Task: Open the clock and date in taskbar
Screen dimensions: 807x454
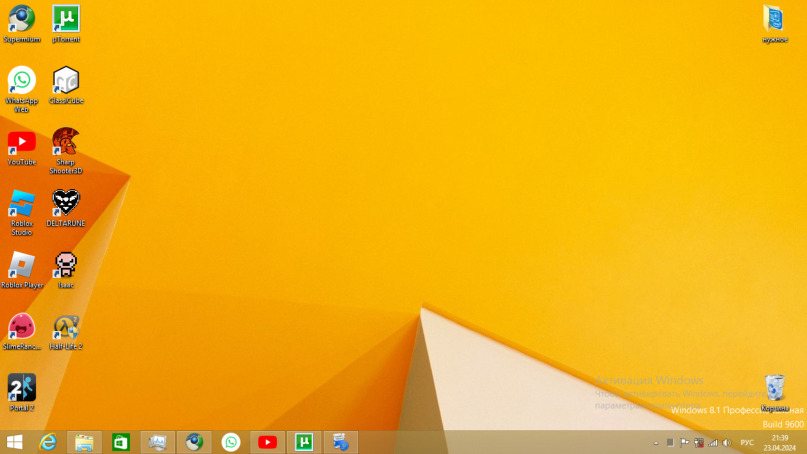Action: pos(780,443)
